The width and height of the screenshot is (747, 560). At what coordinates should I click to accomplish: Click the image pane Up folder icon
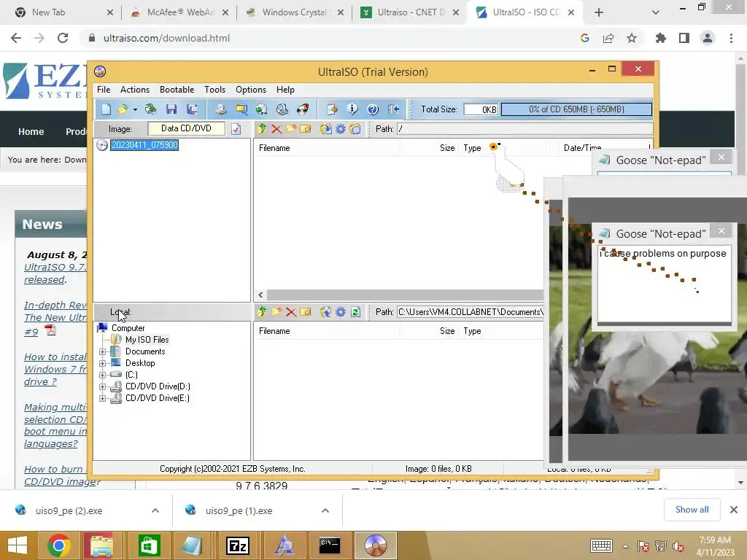[x=262, y=128]
